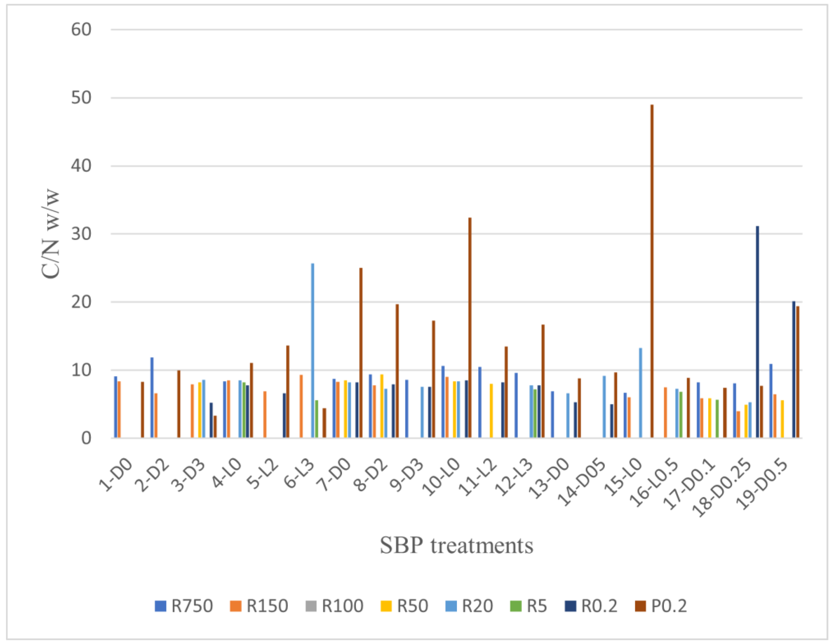Click the R750 legend color swatch
Viewport: 833px width, 644px height.
coord(161,606)
